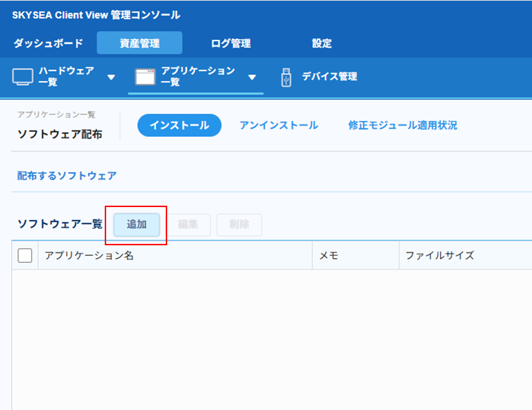
Task: Select the 資産管理 tab
Action: (139, 44)
